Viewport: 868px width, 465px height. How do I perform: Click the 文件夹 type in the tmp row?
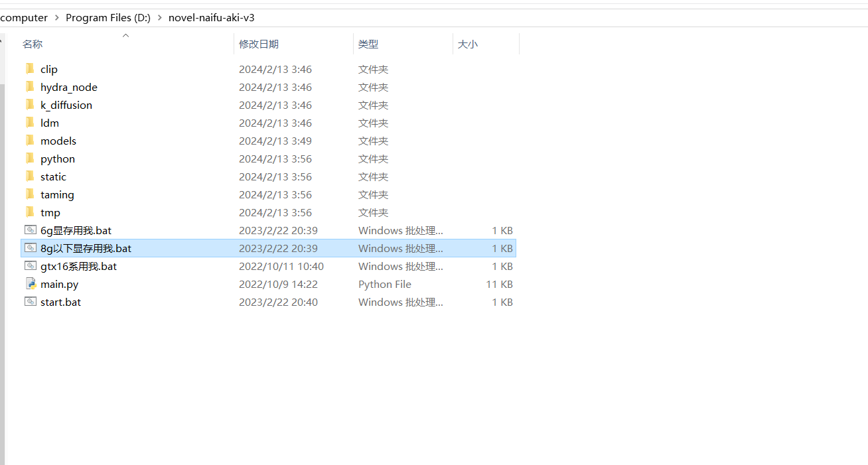pyautogui.click(x=374, y=212)
